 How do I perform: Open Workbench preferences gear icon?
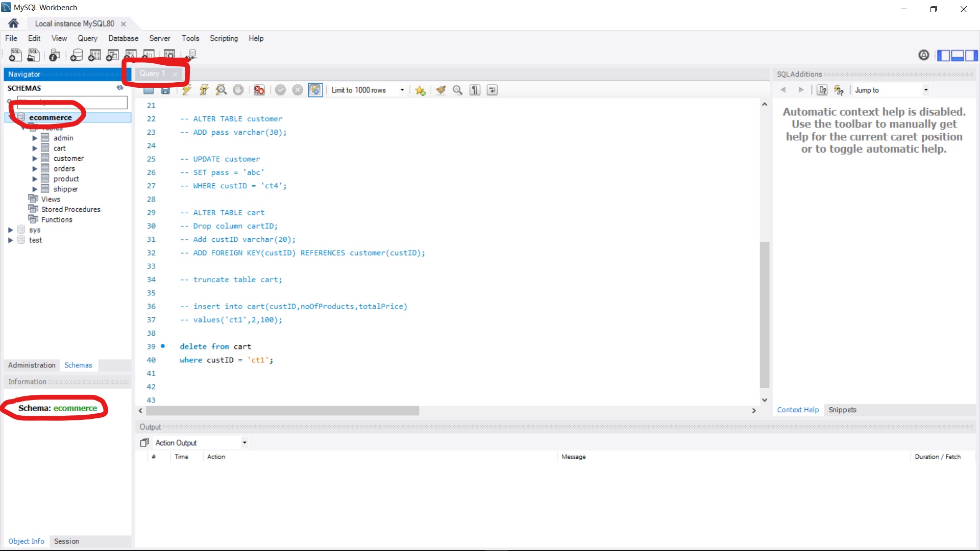click(924, 55)
